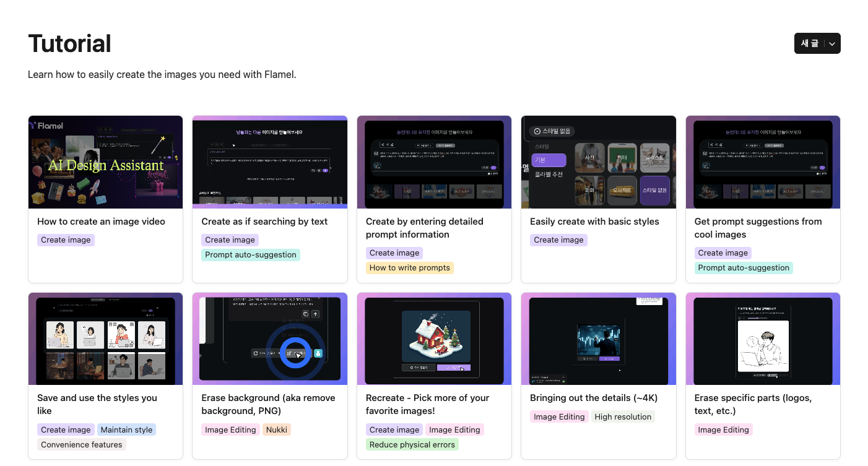
Task: Open the 'Erase background' tutorial thumbnail
Action: pyautogui.click(x=269, y=339)
